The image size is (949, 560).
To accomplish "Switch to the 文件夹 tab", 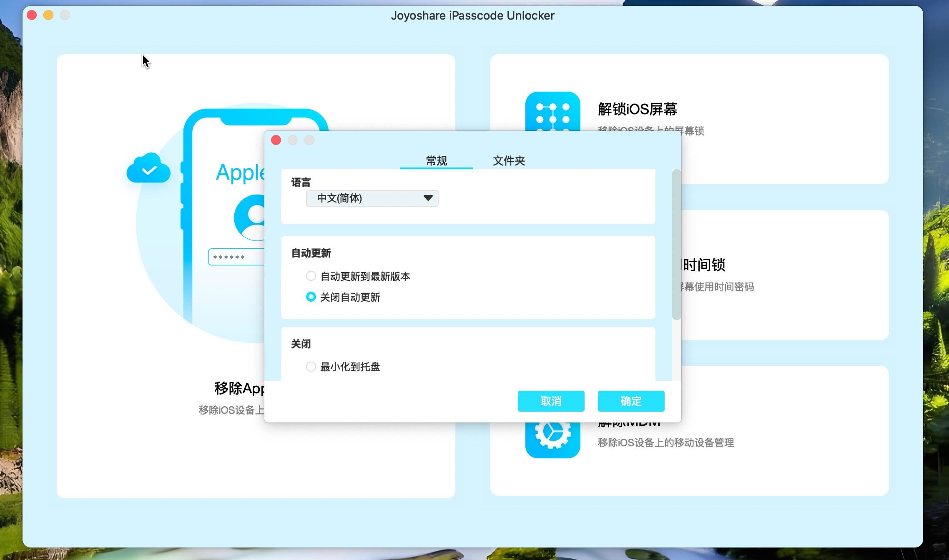I will click(x=509, y=160).
